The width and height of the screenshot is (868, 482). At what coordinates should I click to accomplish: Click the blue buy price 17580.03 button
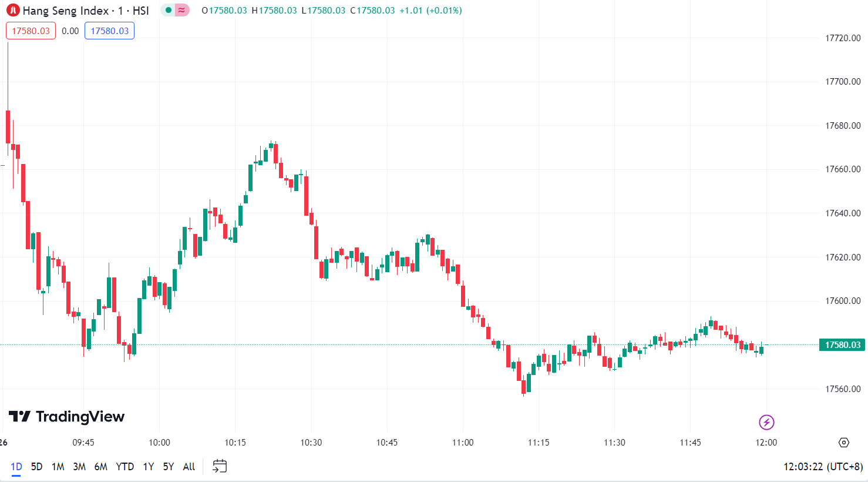109,31
